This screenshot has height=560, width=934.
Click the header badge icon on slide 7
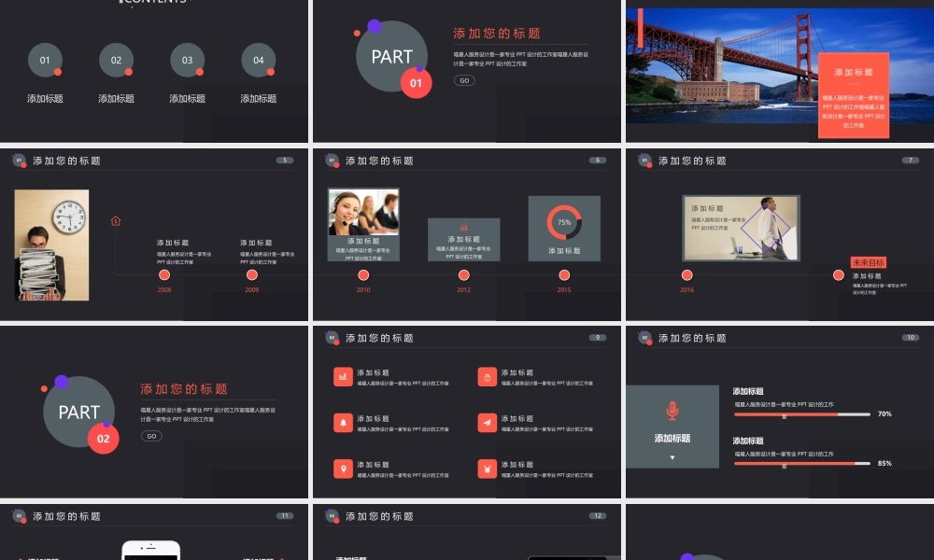click(x=645, y=161)
